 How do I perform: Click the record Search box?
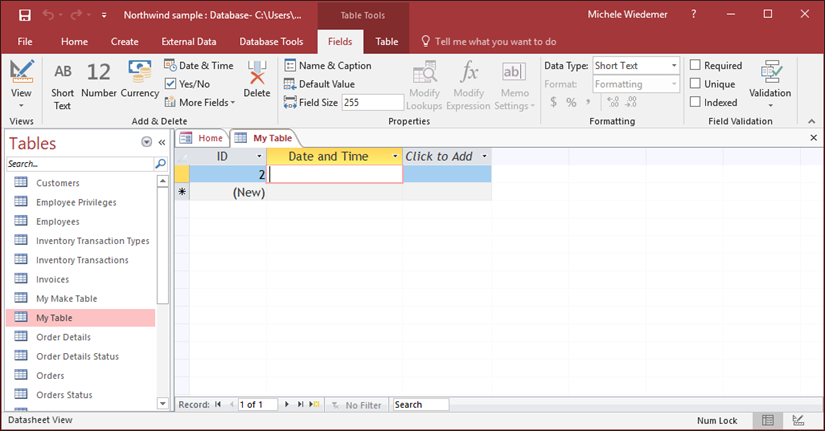point(421,404)
